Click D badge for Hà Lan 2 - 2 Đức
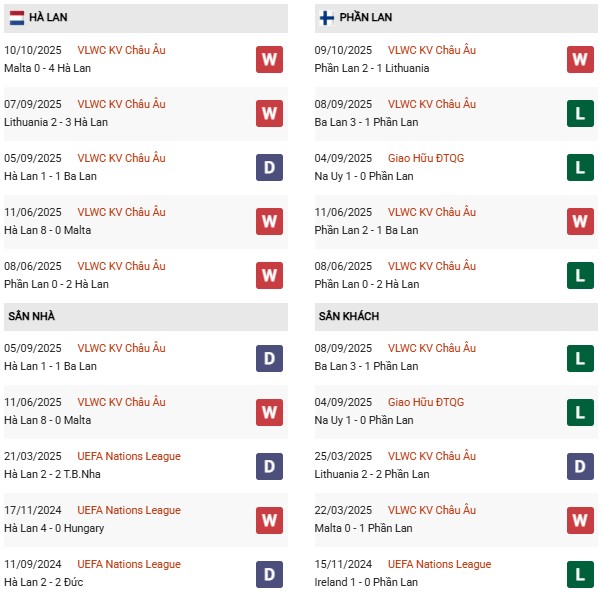The image size is (602, 599). (x=269, y=573)
